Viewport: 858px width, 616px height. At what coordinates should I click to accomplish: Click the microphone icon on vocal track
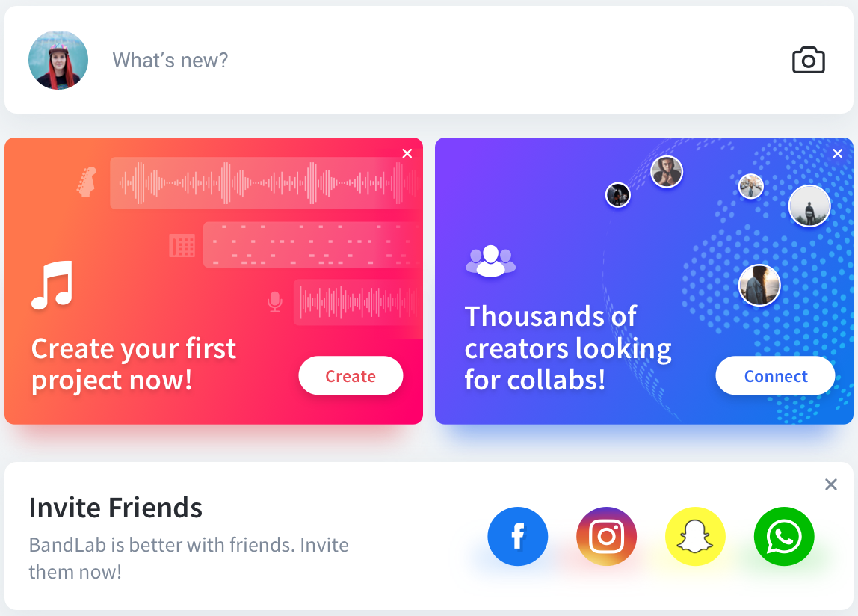click(275, 302)
